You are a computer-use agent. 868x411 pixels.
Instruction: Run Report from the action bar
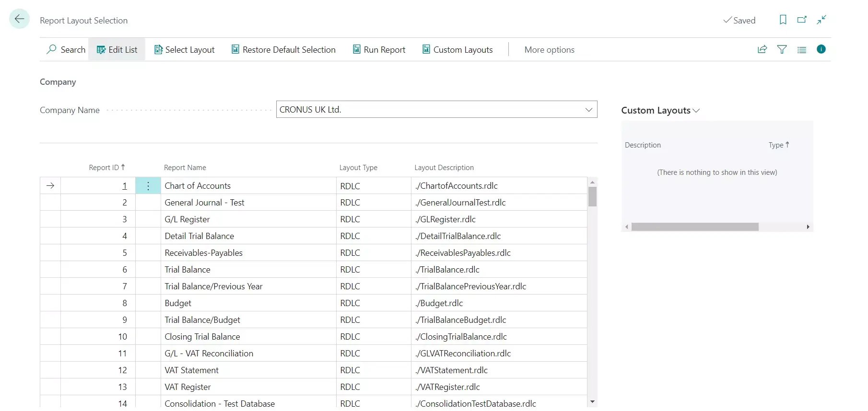pos(379,49)
